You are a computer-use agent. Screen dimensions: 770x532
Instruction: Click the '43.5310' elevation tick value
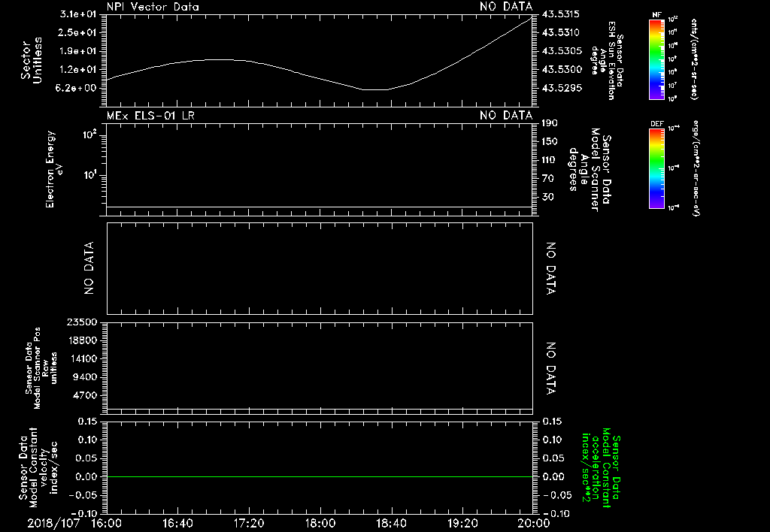pos(561,32)
